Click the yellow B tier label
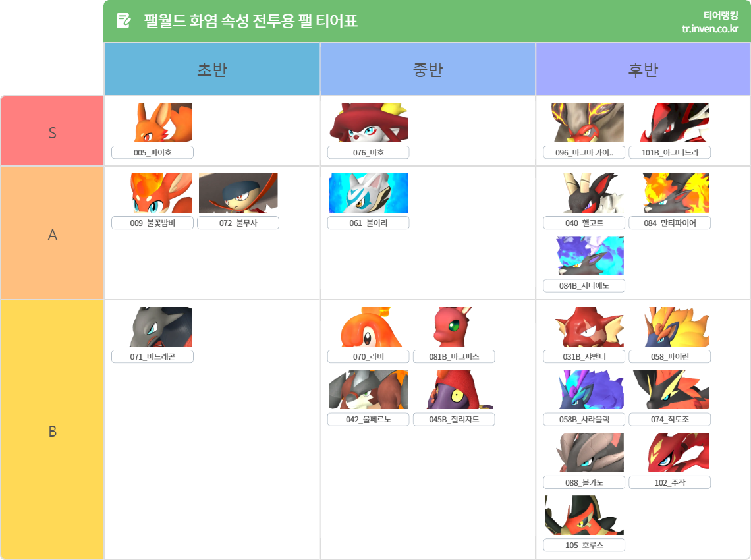Image resolution: width=751 pixels, height=560 pixels. pyautogui.click(x=53, y=430)
